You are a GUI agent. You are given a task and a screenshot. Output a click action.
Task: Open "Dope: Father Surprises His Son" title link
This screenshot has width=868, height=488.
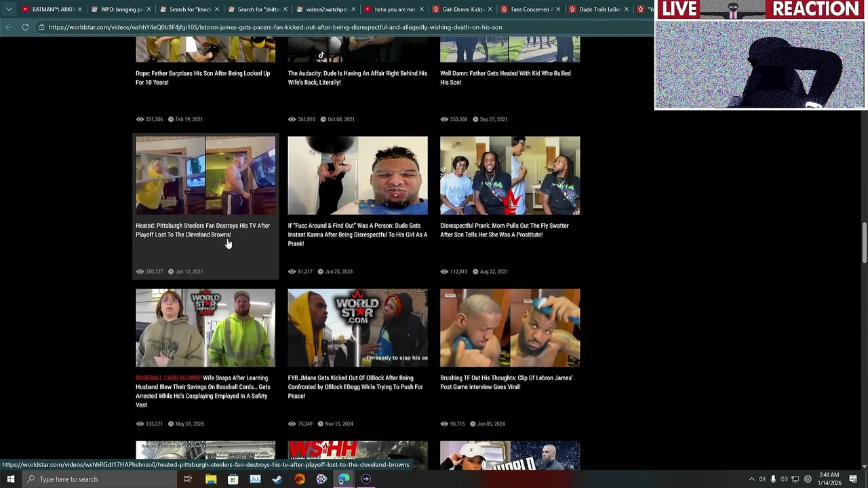203,78
